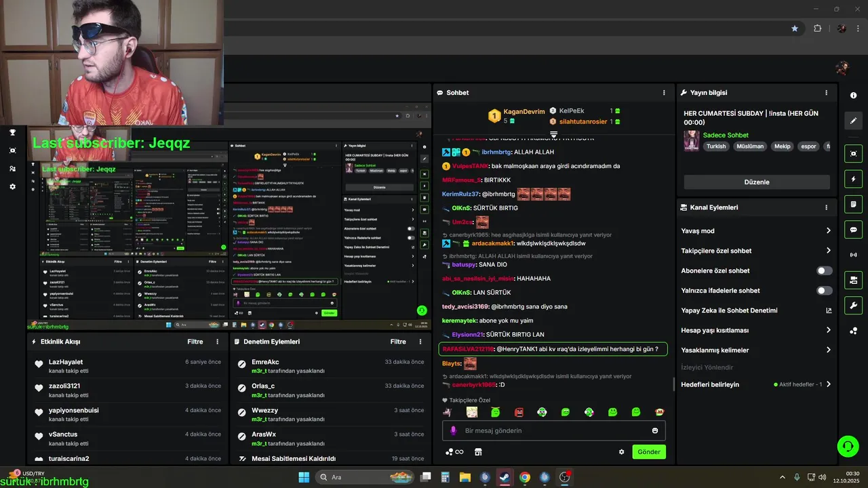868x488 pixels.
Task: Click the voice microphone icon in message box
Action: (x=454, y=430)
